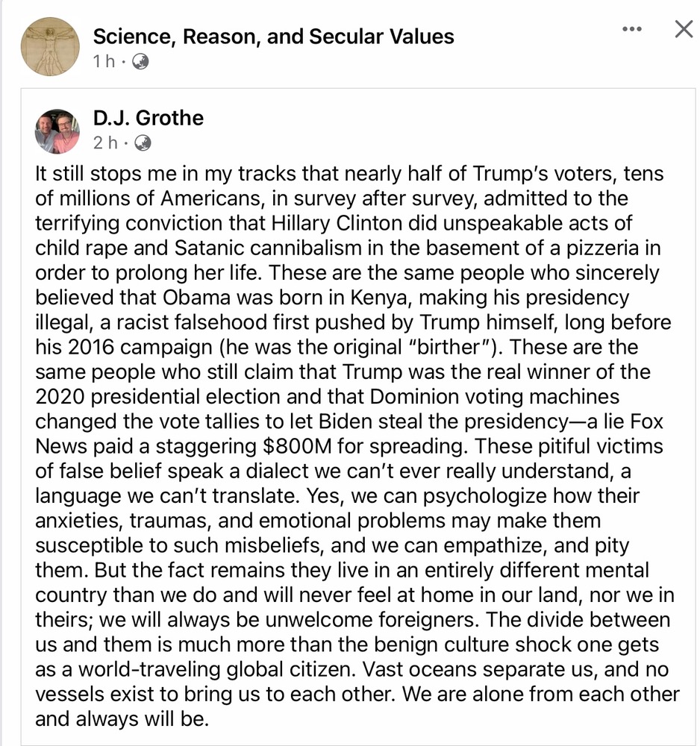Close the post with the X
The width and height of the screenshot is (700, 746).
(x=683, y=29)
